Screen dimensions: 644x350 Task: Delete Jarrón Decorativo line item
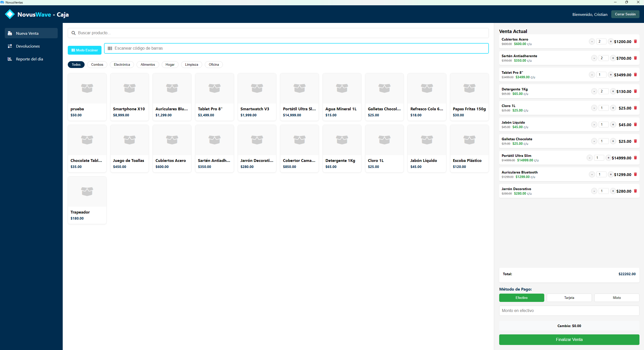pyautogui.click(x=635, y=191)
